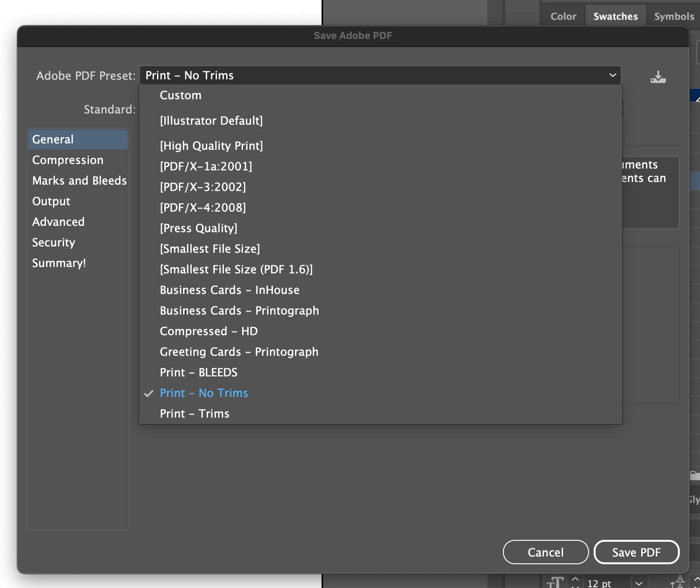Choose Business Cards – Printograph preset
Viewport: 700px width, 588px height.
[x=380, y=310]
